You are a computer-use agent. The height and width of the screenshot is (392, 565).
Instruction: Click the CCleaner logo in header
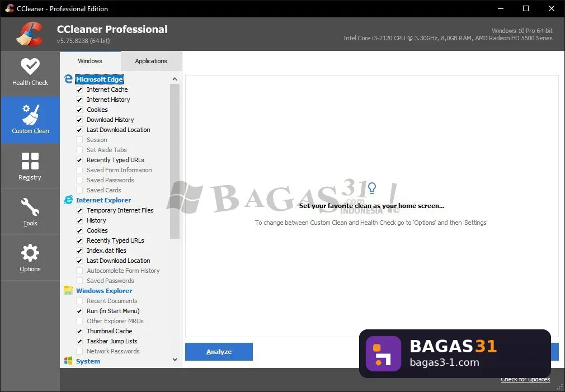30,34
